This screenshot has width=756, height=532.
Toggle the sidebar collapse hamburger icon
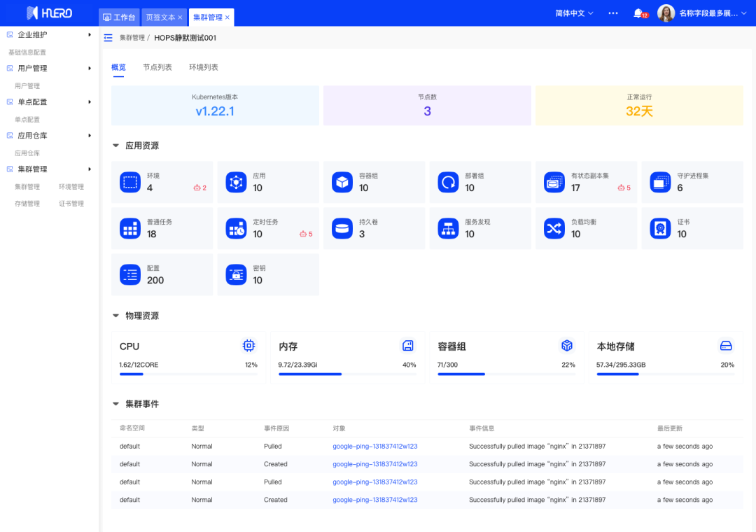(108, 38)
